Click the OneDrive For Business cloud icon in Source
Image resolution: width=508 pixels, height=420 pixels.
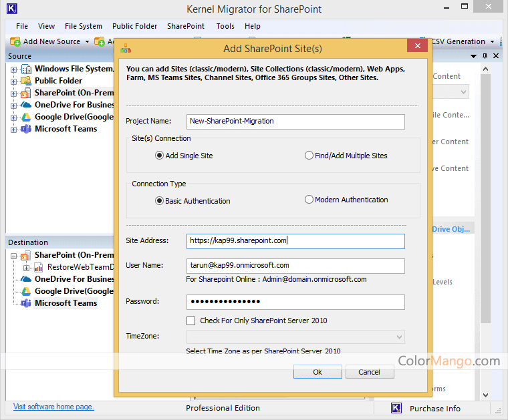coord(26,105)
